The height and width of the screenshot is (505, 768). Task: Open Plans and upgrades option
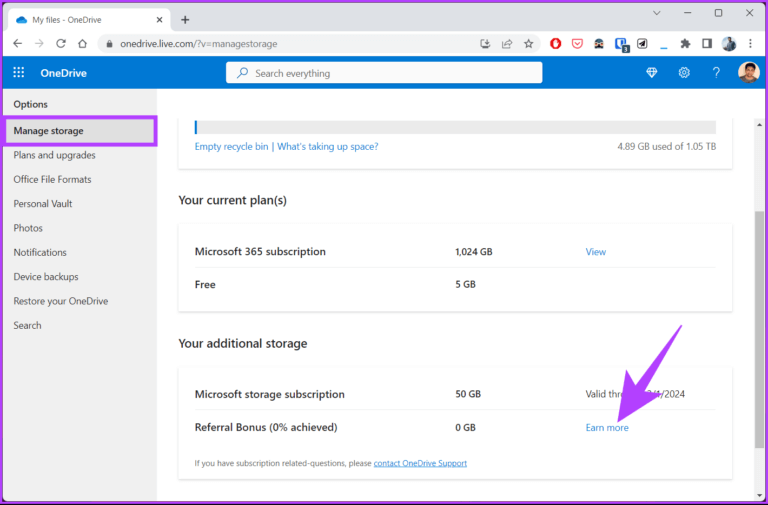[54, 155]
